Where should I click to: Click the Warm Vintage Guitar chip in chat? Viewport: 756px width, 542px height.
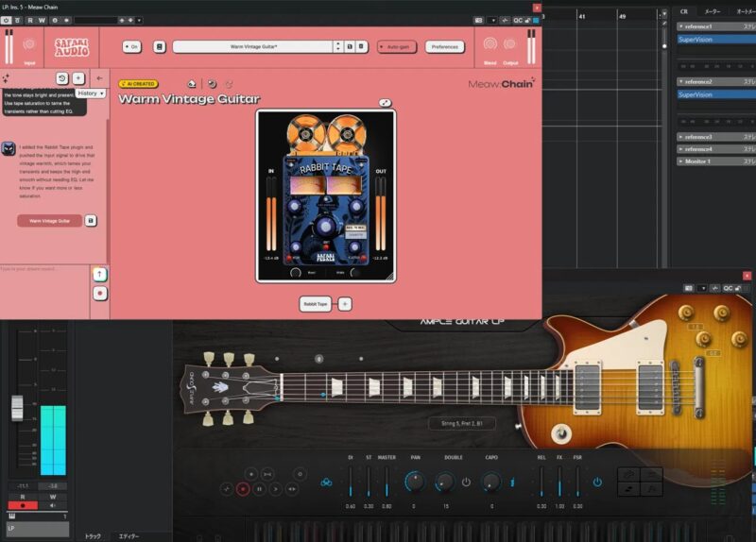49,221
